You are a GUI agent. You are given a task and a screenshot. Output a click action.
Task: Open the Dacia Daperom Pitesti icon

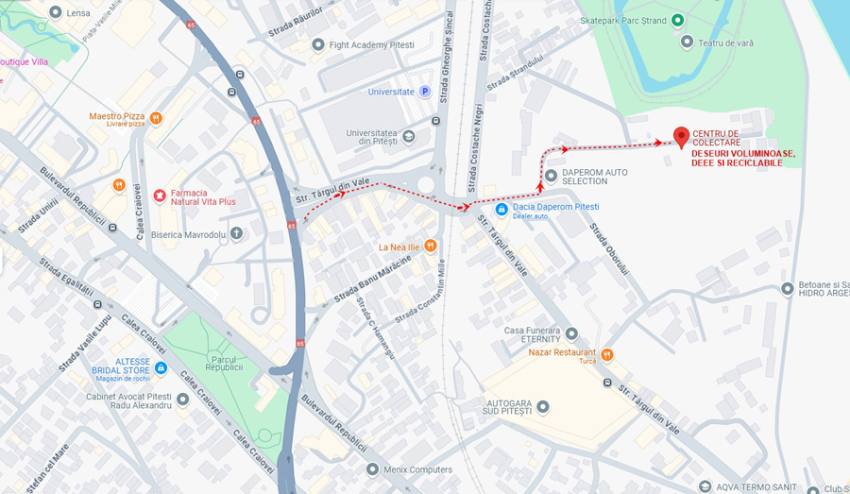click(501, 209)
